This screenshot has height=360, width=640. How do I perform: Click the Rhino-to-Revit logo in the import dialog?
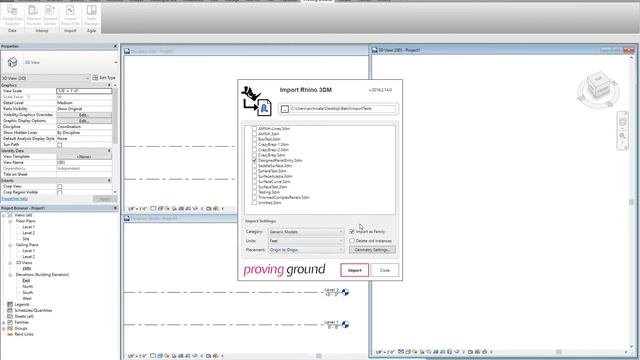[256, 101]
